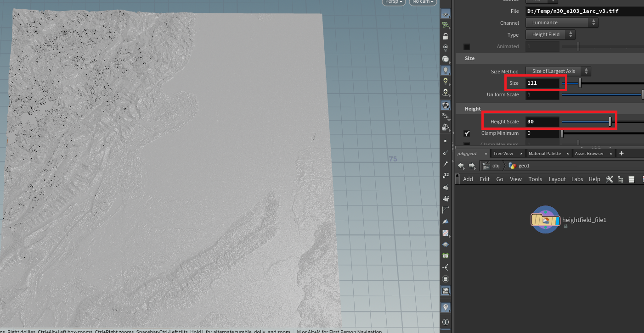Open the Edit menu
This screenshot has height=333, width=644.
click(x=485, y=179)
